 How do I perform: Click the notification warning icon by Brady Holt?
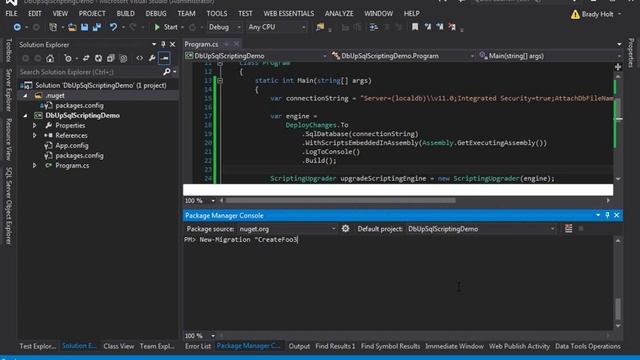[x=575, y=14]
